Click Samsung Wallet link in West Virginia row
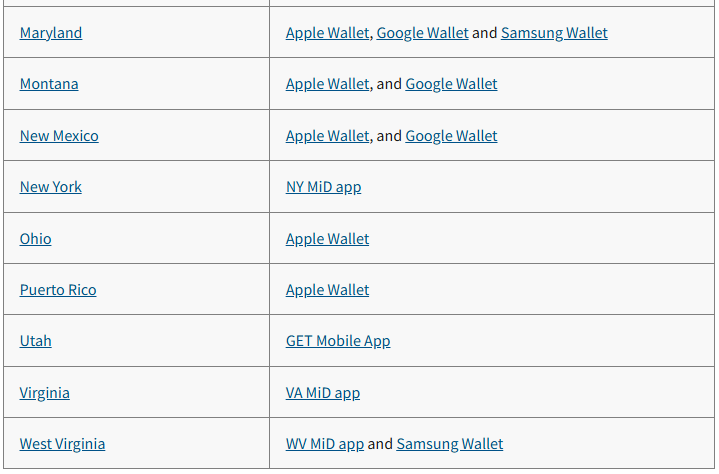Image resolution: width=719 pixels, height=474 pixels. coord(450,444)
